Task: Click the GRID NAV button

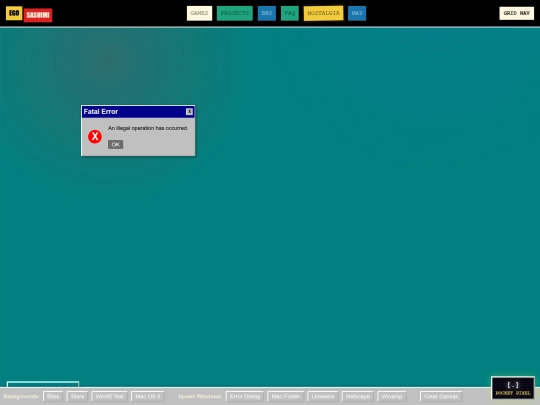Action: point(517,13)
